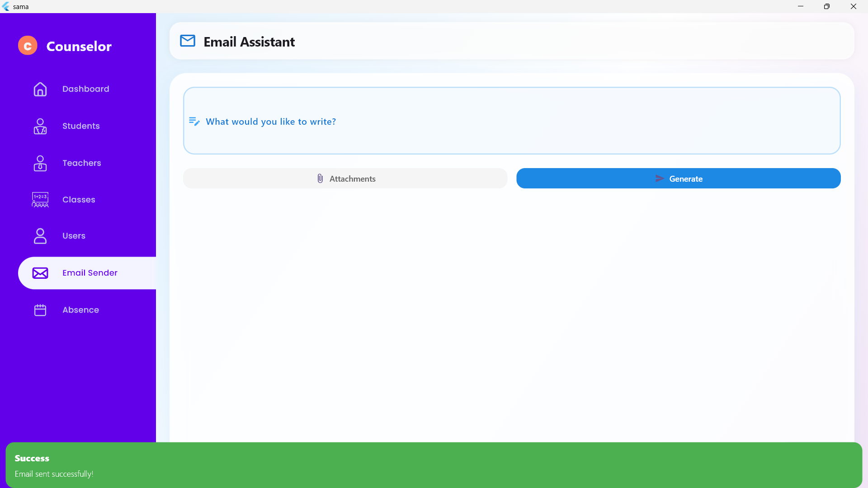Focus the "What would you like to write?" field

point(511,121)
